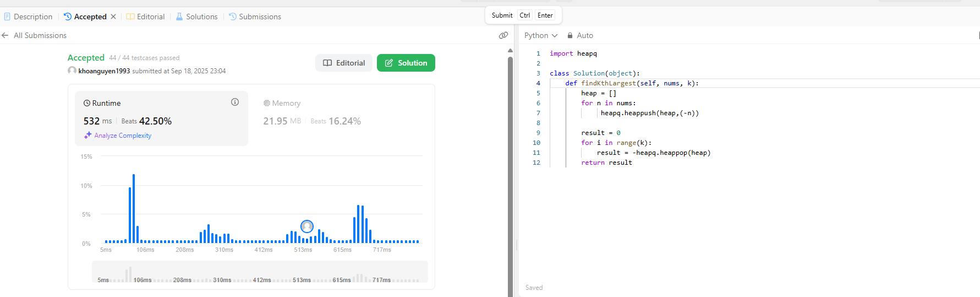Click the Auto lock icon
The width and height of the screenshot is (980, 297).
570,35
